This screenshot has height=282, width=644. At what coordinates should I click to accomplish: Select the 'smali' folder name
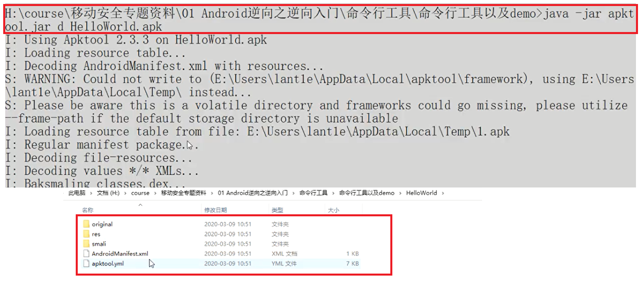click(x=99, y=244)
